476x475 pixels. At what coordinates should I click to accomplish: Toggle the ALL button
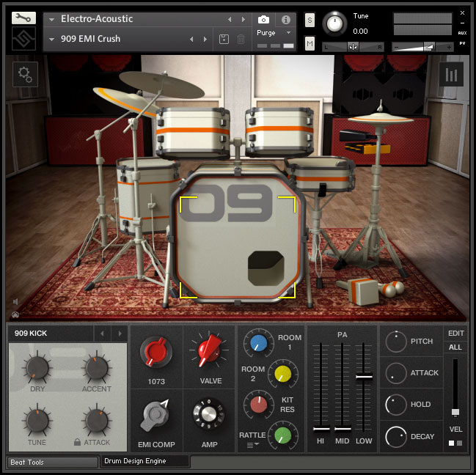[455, 347]
